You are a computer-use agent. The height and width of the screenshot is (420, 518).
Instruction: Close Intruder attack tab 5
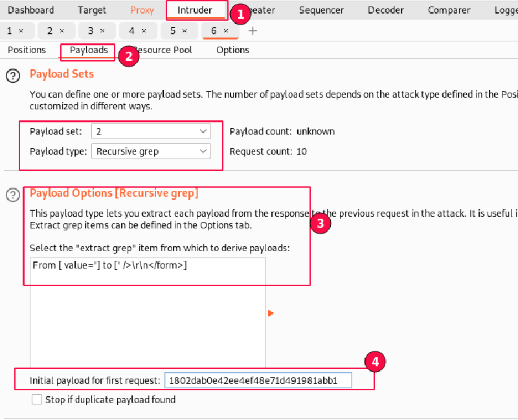(184, 31)
